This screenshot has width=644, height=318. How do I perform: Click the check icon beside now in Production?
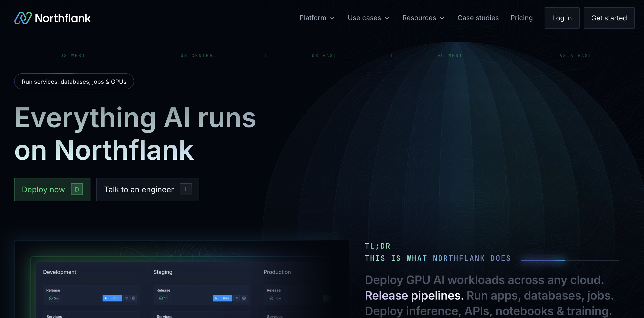[x=272, y=298]
